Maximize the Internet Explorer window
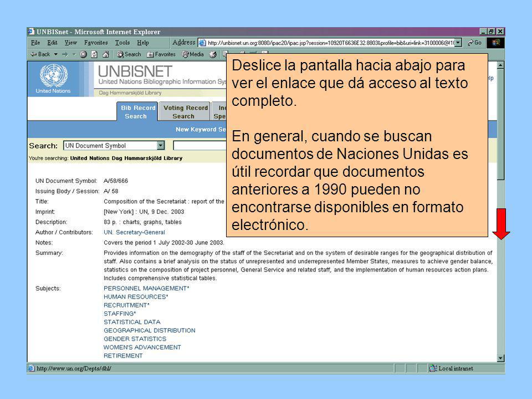The image size is (532, 399). [x=492, y=32]
